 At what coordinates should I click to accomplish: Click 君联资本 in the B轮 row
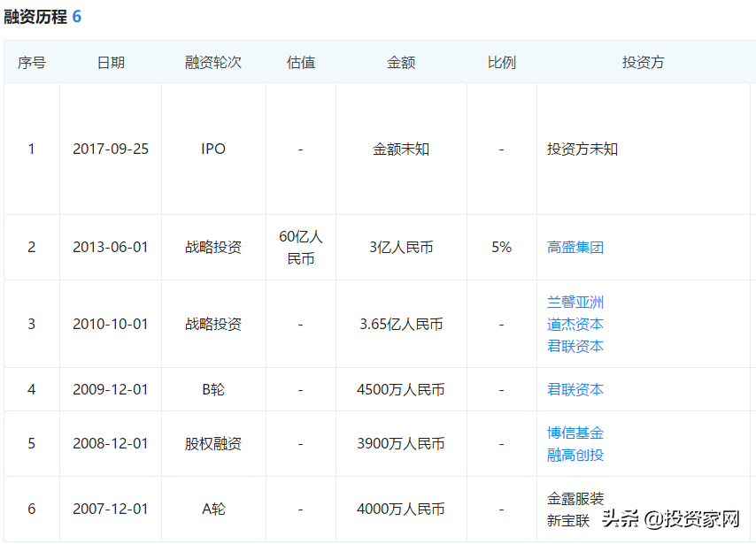(575, 390)
